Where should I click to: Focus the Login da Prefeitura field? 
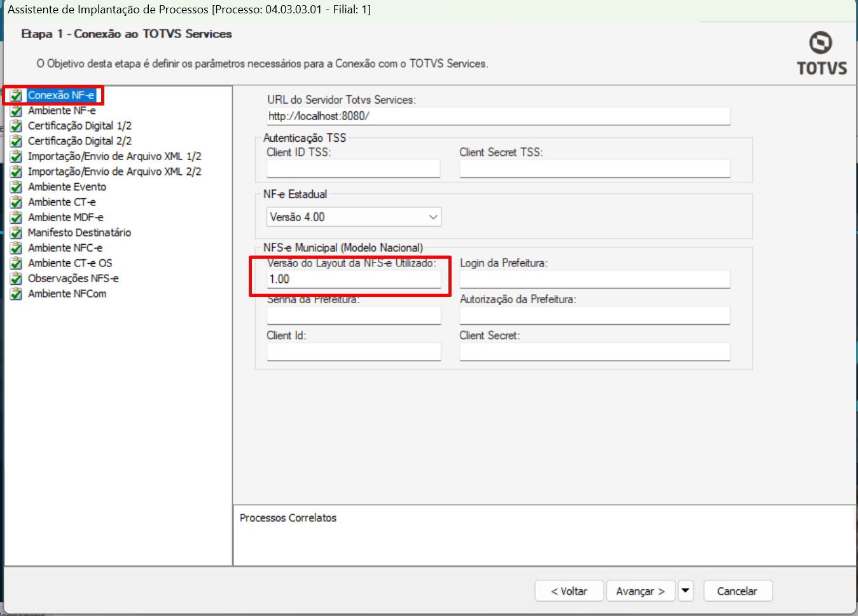[595, 279]
